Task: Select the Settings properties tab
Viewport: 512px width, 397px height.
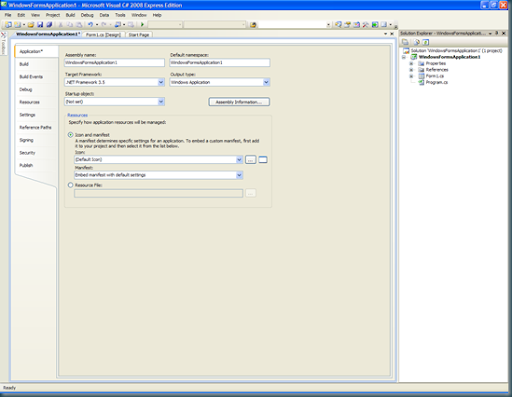Action: point(27,115)
